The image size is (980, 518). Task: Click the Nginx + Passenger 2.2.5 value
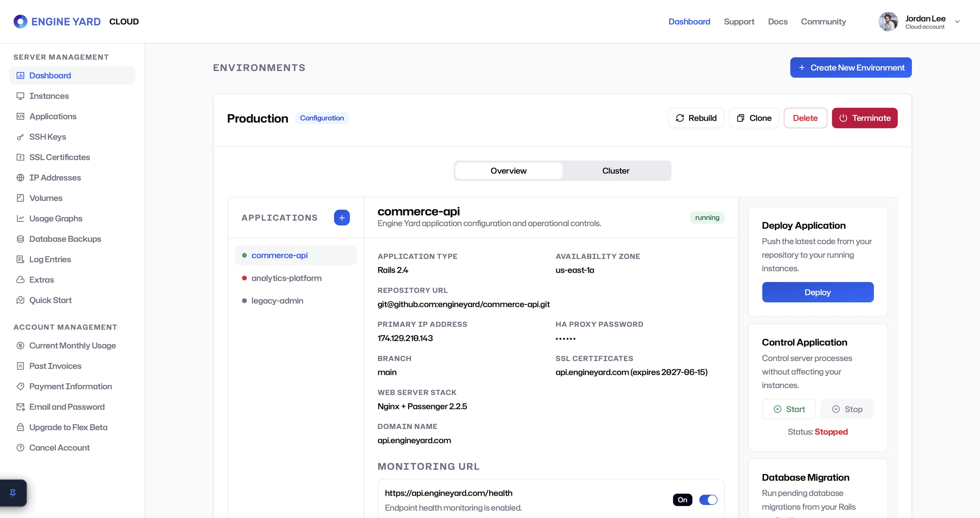(422, 406)
